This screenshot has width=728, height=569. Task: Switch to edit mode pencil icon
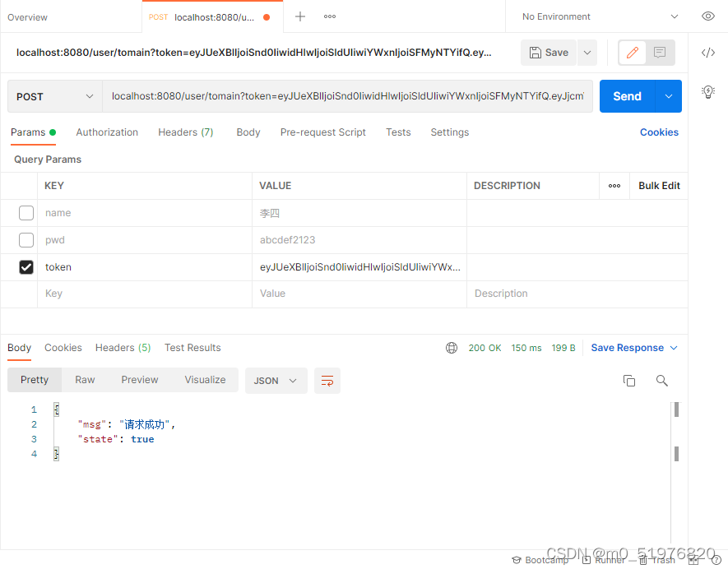pyautogui.click(x=633, y=53)
